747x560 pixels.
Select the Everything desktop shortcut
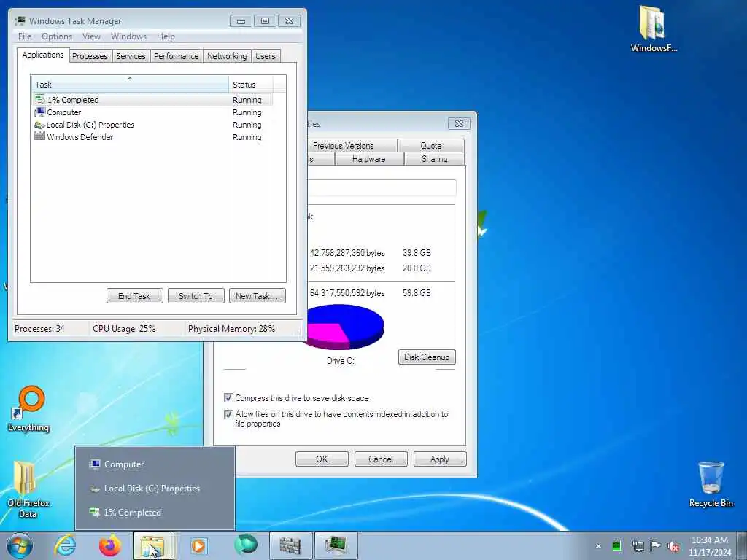point(28,408)
